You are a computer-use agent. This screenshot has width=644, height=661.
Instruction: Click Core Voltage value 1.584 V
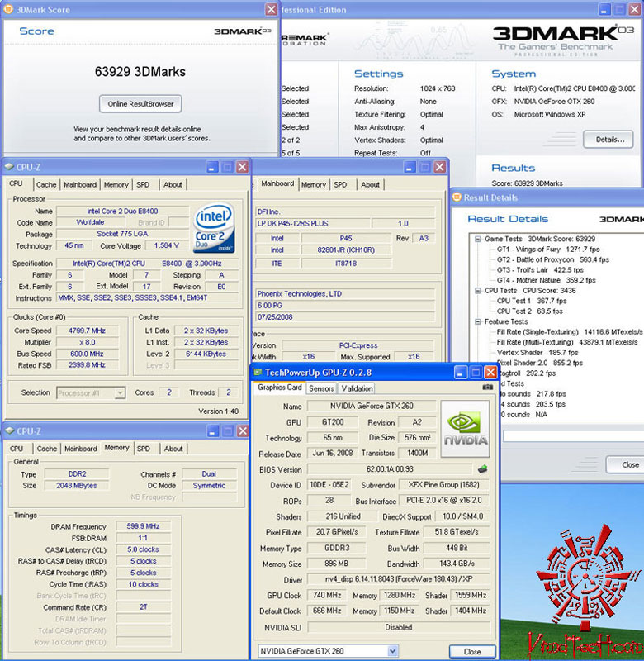(x=167, y=245)
